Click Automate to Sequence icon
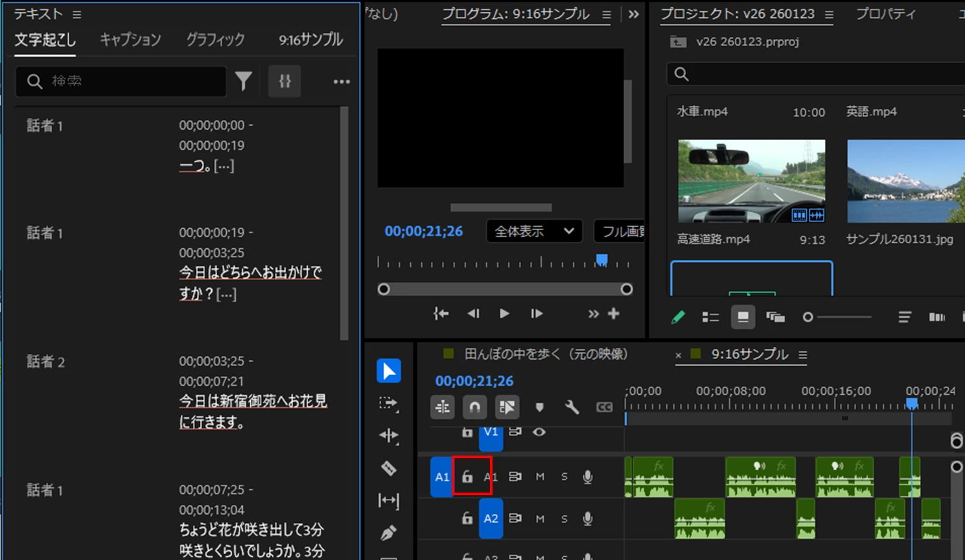The image size is (965, 560). coord(936,317)
